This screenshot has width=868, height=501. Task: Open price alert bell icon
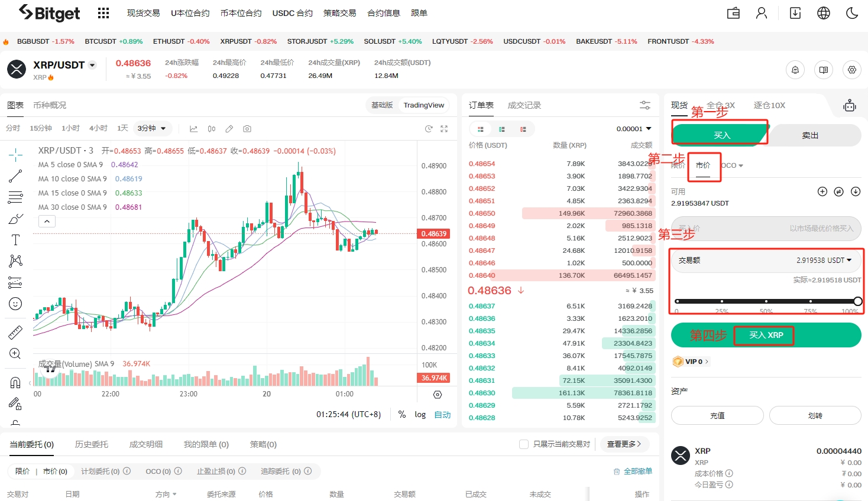(795, 70)
